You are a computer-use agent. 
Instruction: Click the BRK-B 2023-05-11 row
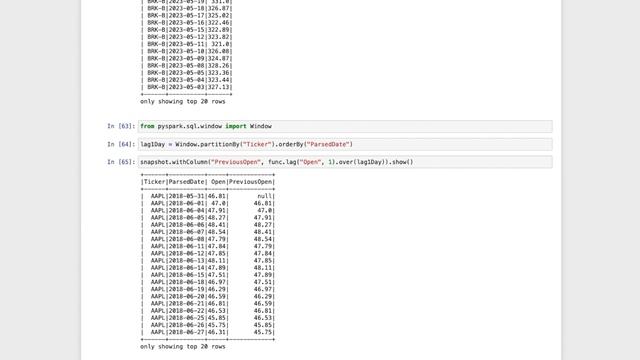point(187,44)
